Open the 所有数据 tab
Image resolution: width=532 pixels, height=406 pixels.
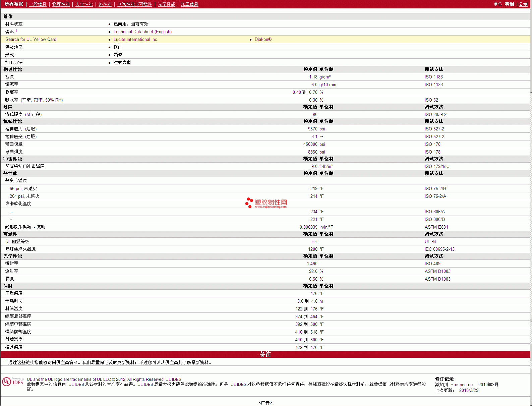[x=14, y=4]
